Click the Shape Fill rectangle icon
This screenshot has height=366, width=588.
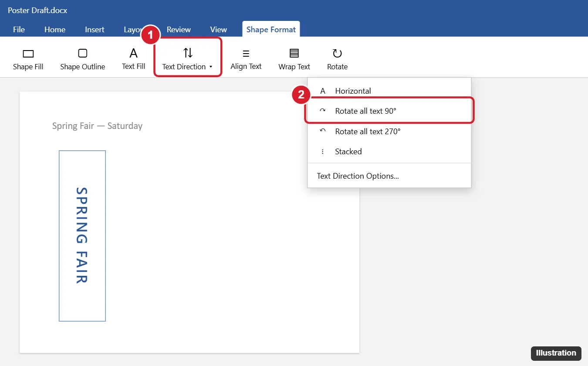[28, 54]
